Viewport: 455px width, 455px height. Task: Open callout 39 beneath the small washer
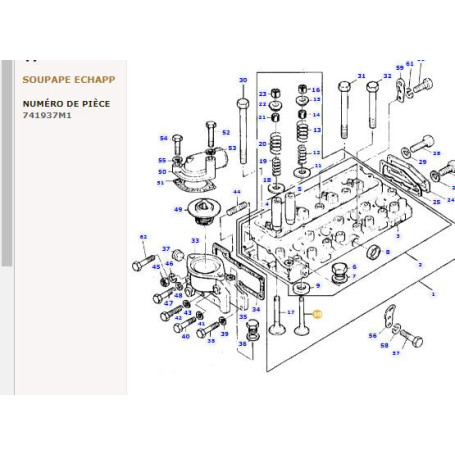point(225,334)
